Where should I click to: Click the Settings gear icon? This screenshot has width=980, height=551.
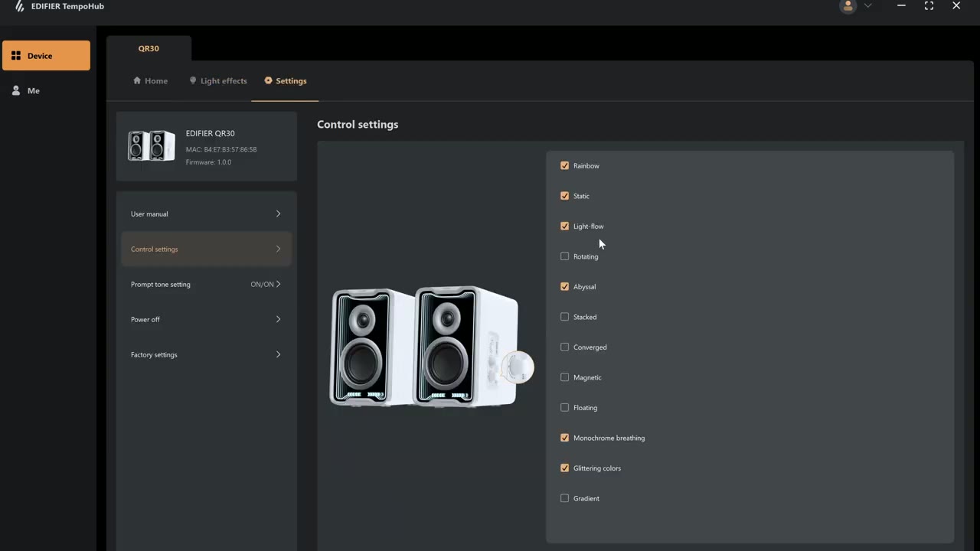coord(269,80)
